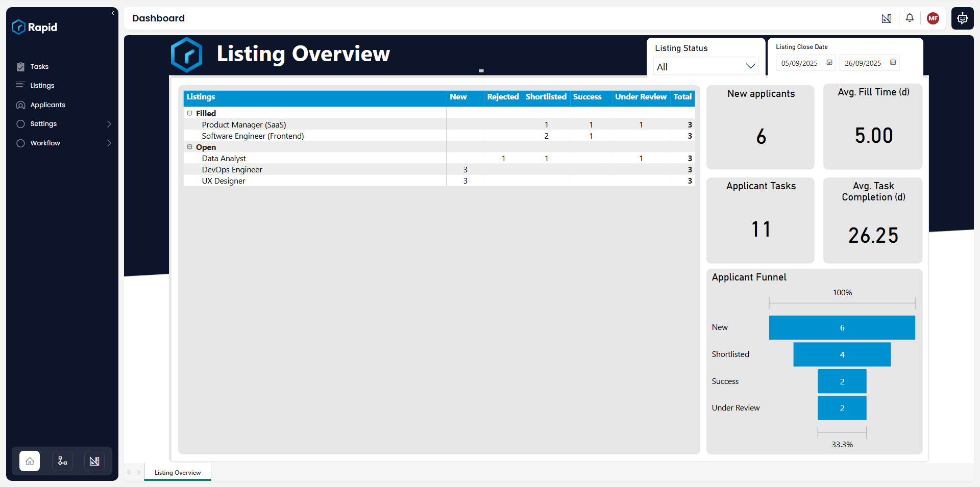Click the 100% funnel percentage label
This screenshot has width=980, height=487.
842,293
